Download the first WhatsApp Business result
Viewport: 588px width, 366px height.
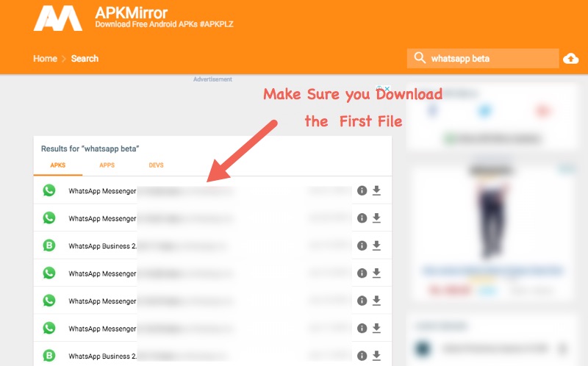pyautogui.click(x=376, y=245)
